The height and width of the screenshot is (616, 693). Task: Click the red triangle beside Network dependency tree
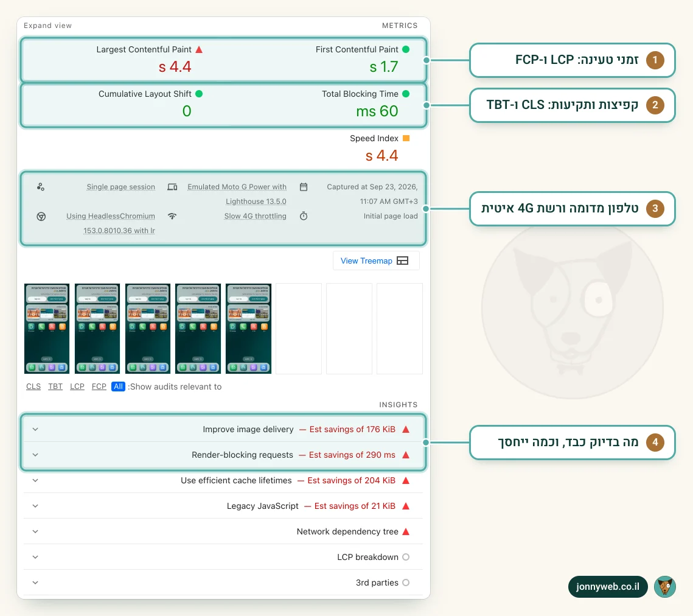point(406,531)
